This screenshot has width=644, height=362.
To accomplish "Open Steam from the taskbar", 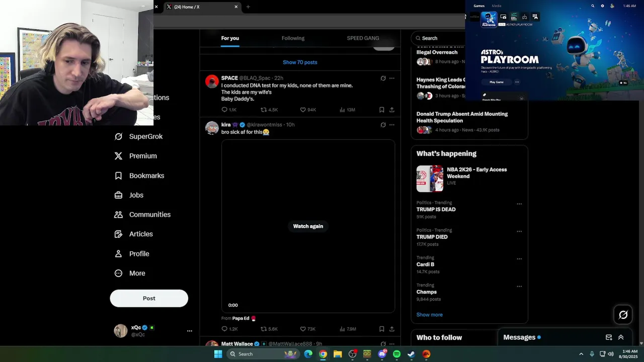I will pyautogui.click(x=411, y=354).
